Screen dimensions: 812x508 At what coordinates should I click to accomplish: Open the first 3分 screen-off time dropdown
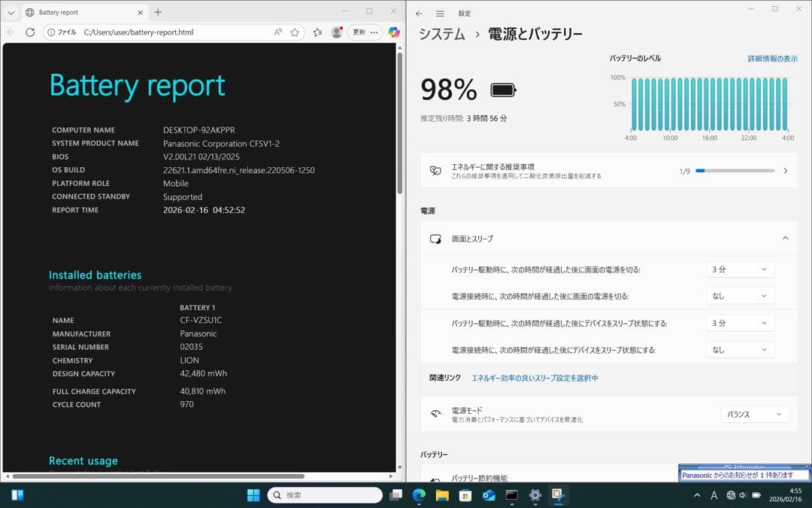coord(740,269)
